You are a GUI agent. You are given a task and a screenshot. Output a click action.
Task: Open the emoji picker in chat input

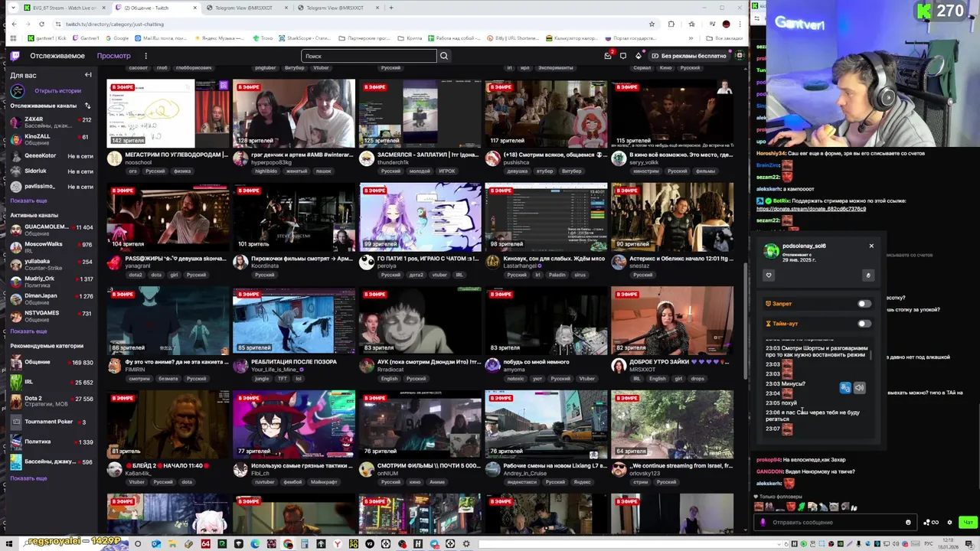tap(908, 523)
